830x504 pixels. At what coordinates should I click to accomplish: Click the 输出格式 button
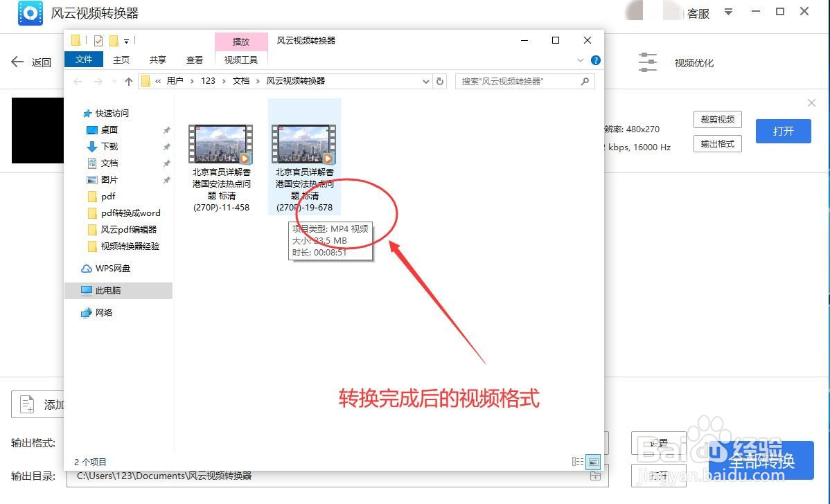[717, 144]
